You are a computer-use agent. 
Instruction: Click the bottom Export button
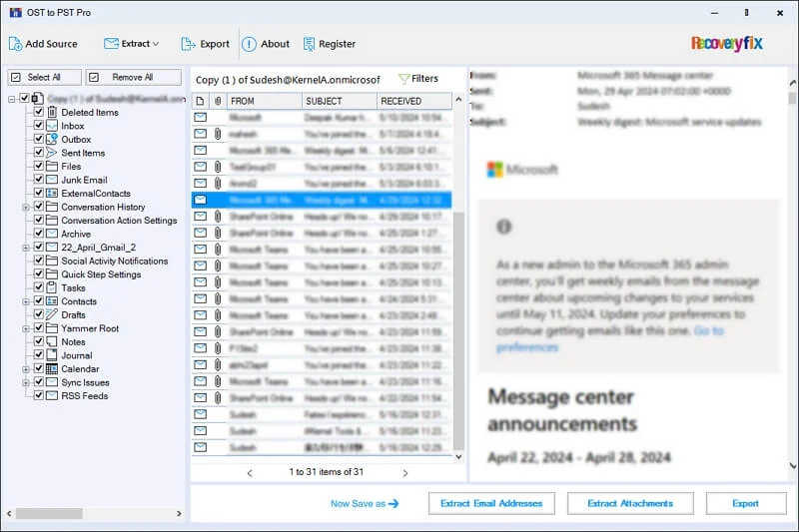[745, 503]
